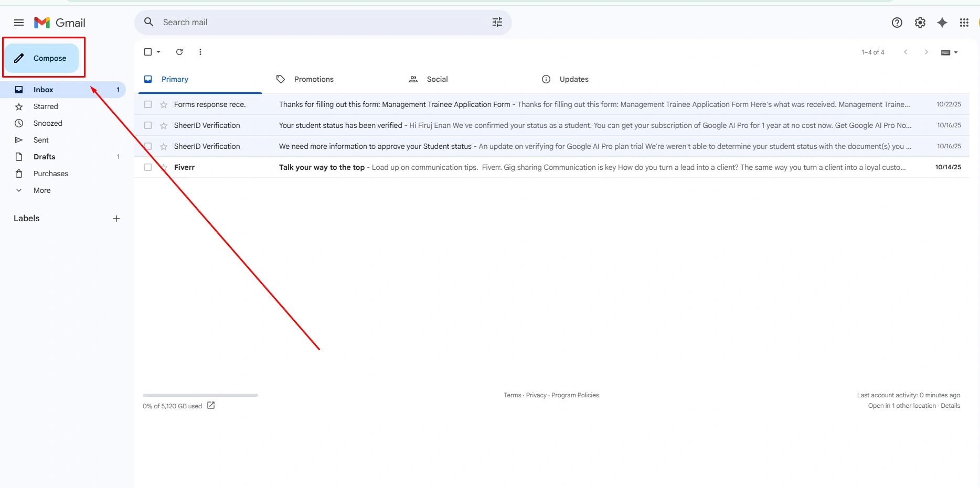Expand More in the sidebar
The height and width of the screenshot is (488, 980).
tap(42, 190)
